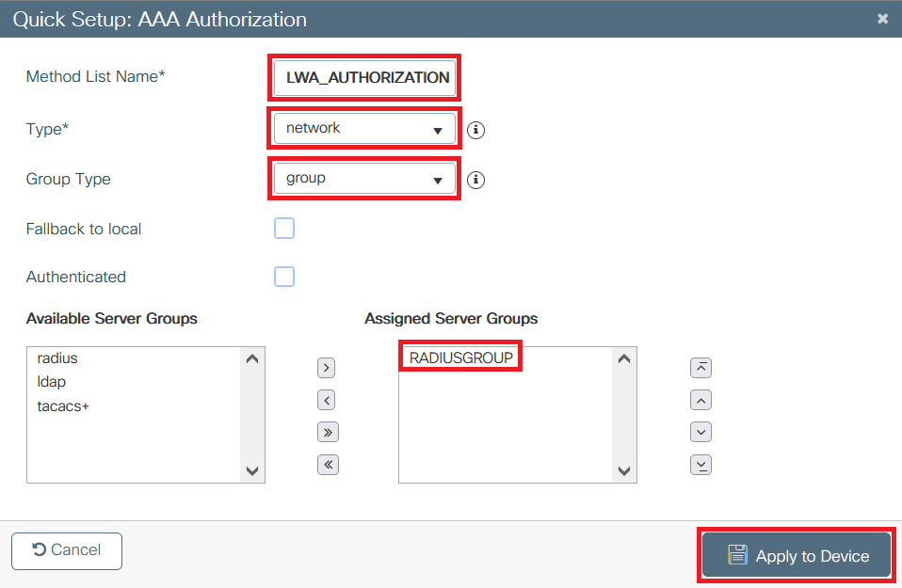
Task: View info tooltip next to Type field
Action: tap(475, 130)
